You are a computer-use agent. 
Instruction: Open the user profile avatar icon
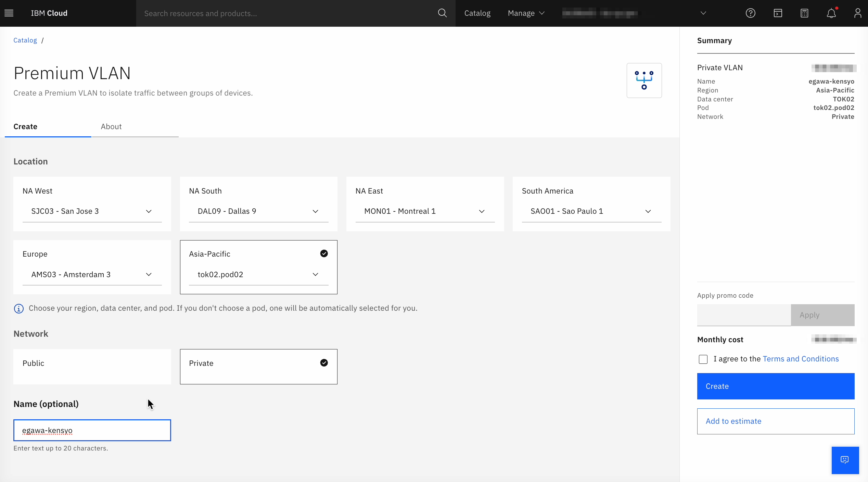[x=857, y=13]
